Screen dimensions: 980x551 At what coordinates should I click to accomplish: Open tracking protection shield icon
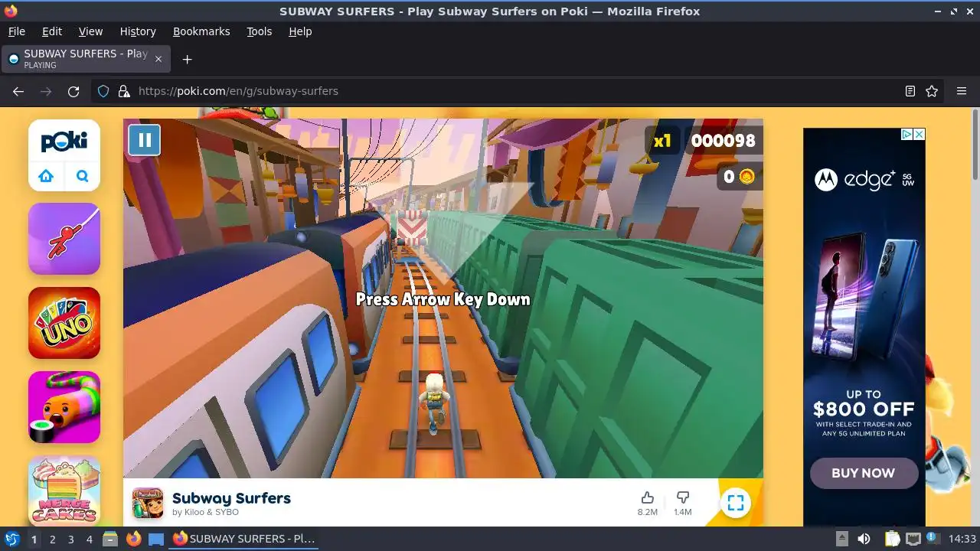click(x=103, y=91)
